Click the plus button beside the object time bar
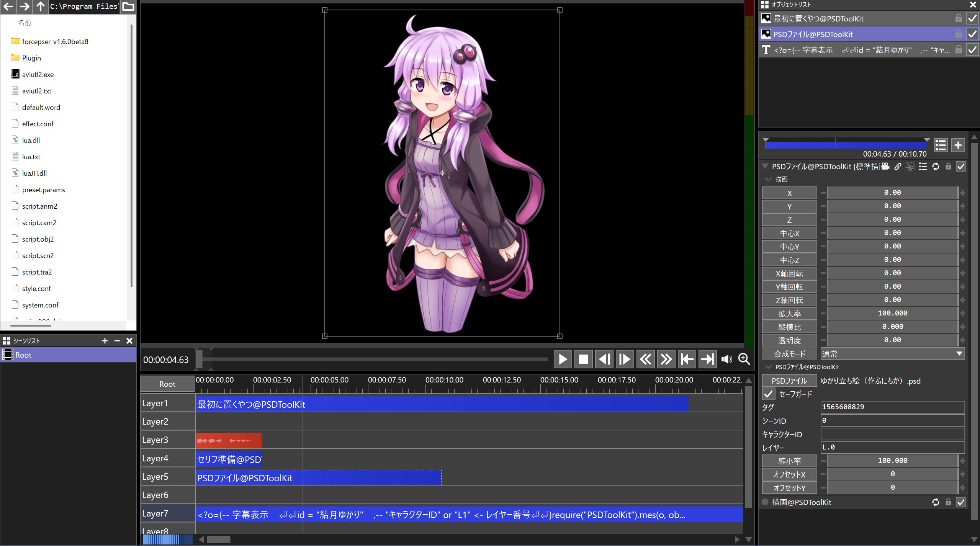The image size is (980, 546). (958, 145)
